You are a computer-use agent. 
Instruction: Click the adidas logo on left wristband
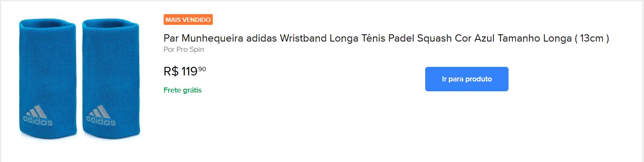click(x=37, y=116)
